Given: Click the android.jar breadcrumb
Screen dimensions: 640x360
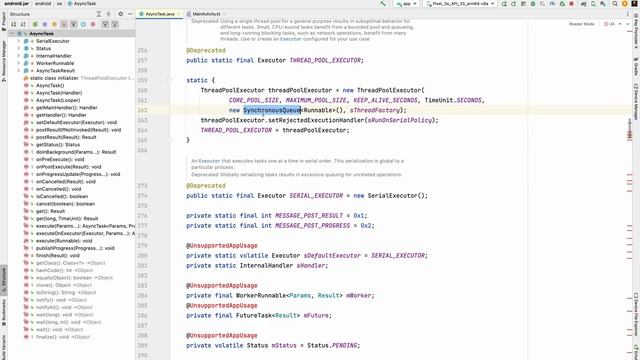Looking at the screenshot, I should click(17, 3).
